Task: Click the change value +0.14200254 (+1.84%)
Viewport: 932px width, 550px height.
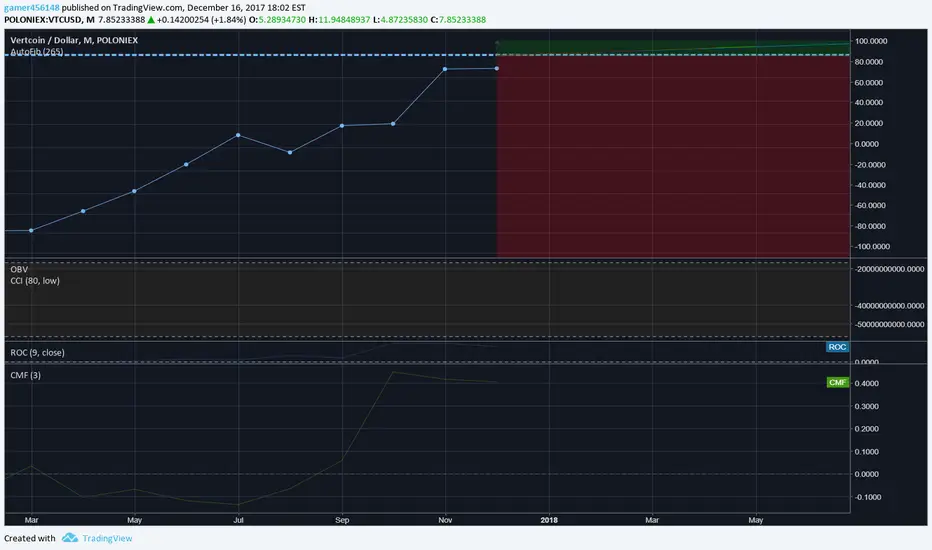Action: click(x=201, y=20)
